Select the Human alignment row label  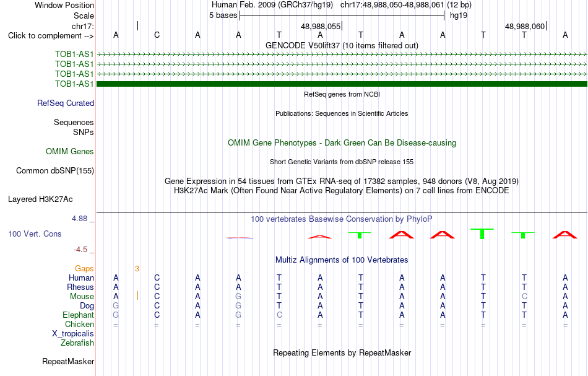pos(81,278)
